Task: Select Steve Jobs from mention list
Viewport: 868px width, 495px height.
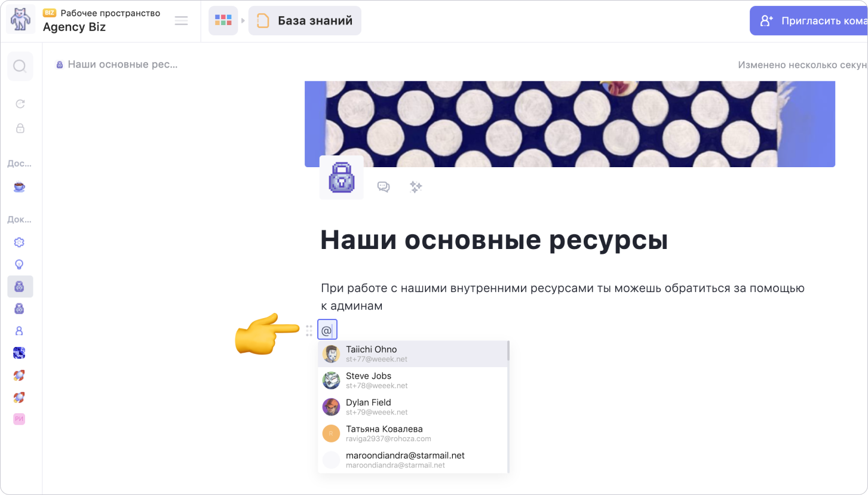Action: click(x=412, y=380)
